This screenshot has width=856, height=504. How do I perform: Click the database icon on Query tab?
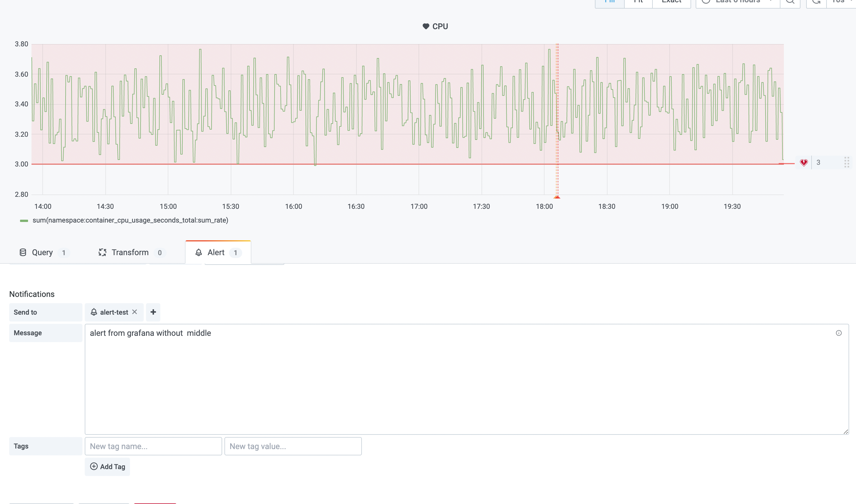pos(23,252)
